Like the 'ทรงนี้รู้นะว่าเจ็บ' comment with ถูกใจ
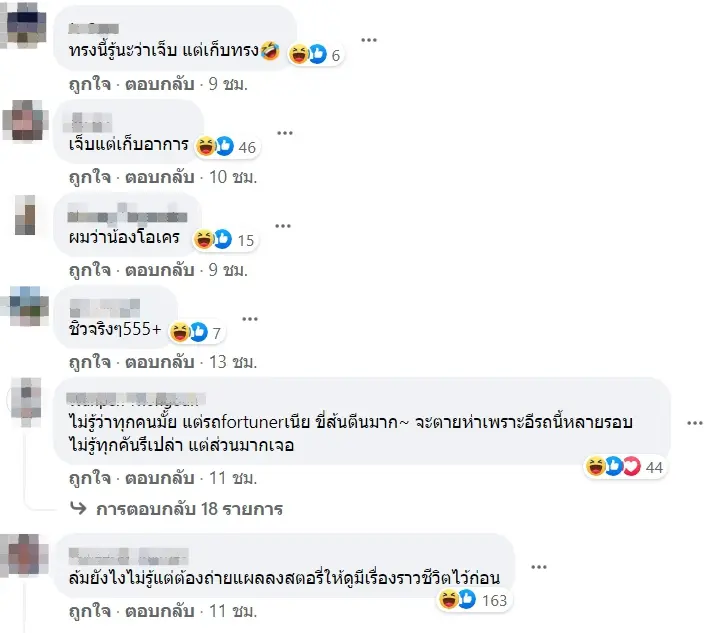 tap(90, 84)
